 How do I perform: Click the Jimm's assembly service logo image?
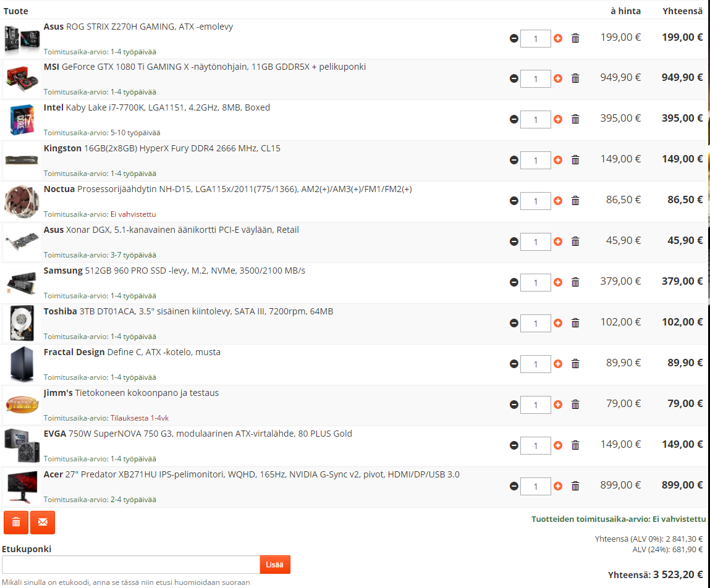[x=22, y=405]
